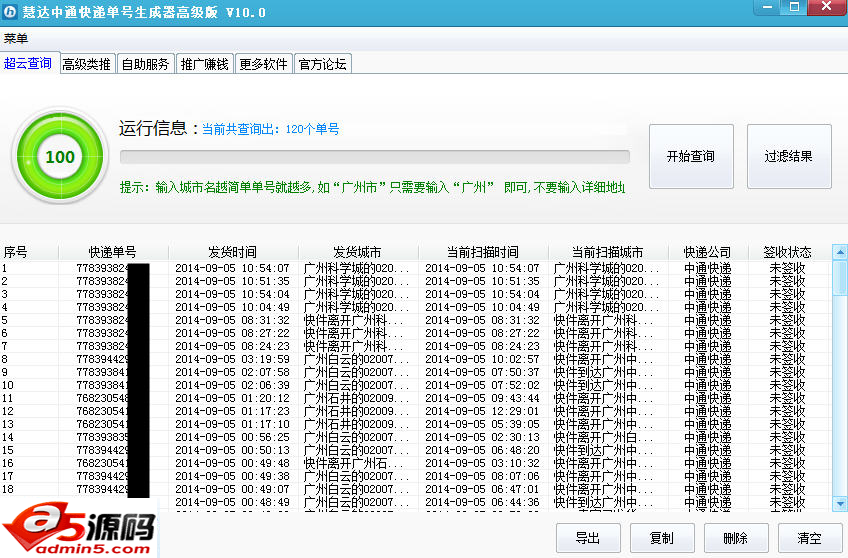Click the 开始查询 button
The height and width of the screenshot is (558, 848).
(x=691, y=156)
